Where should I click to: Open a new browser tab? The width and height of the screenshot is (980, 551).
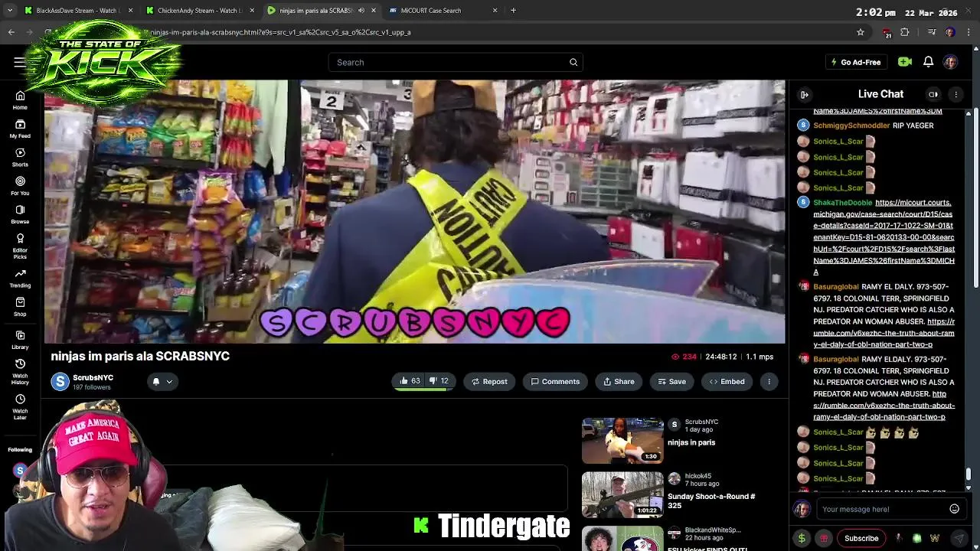click(513, 11)
